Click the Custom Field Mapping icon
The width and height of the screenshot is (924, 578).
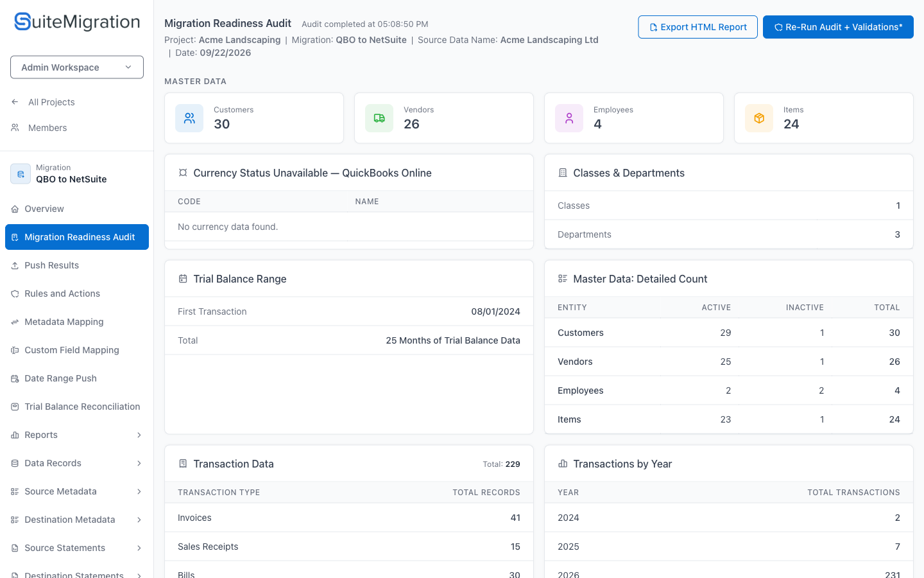coord(15,350)
